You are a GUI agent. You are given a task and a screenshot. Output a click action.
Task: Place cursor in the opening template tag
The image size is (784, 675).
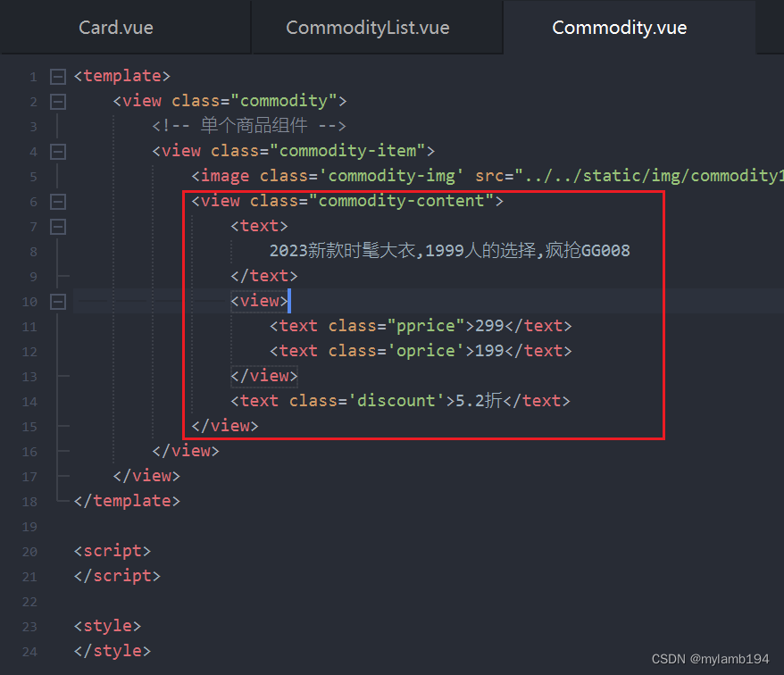pyautogui.click(x=122, y=76)
